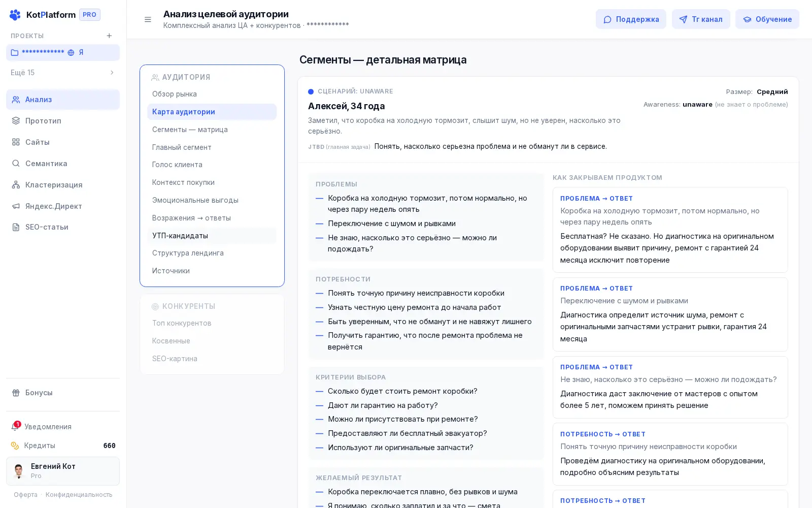The height and width of the screenshot is (508, 812).
Task: Open SEO-картина item
Action: click(212, 359)
